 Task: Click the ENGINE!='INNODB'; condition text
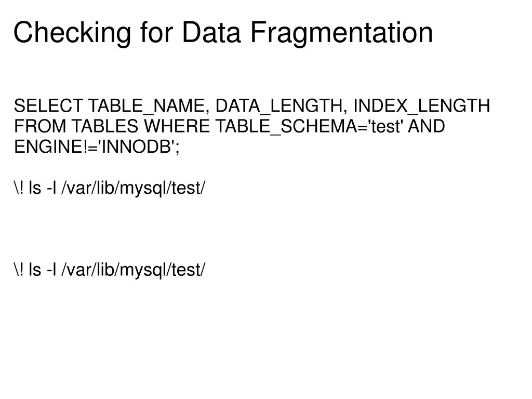99,147
